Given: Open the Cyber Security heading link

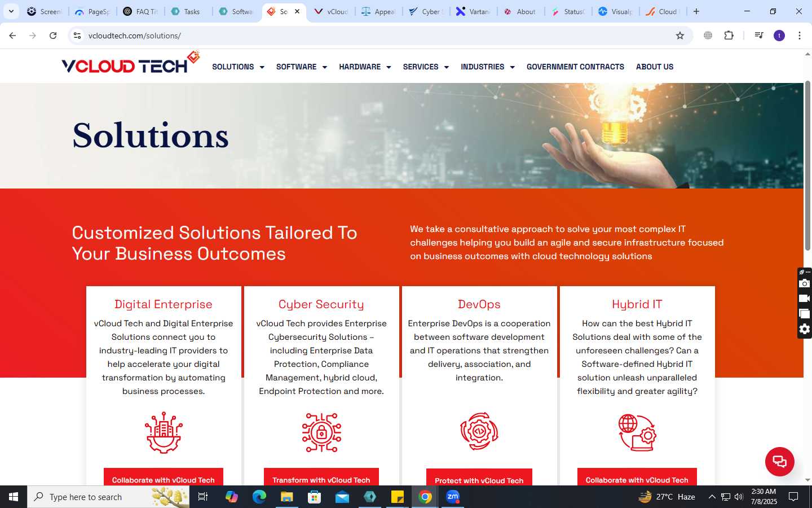Looking at the screenshot, I should [321, 304].
